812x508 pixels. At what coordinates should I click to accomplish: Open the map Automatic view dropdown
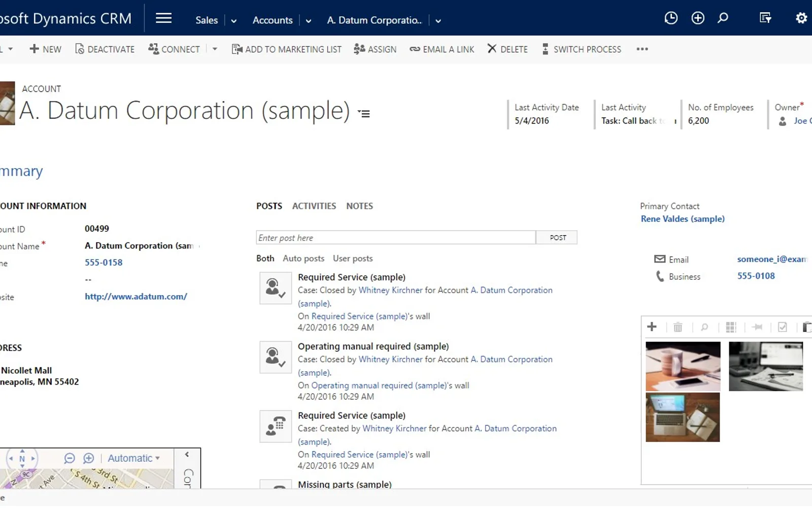click(x=134, y=458)
